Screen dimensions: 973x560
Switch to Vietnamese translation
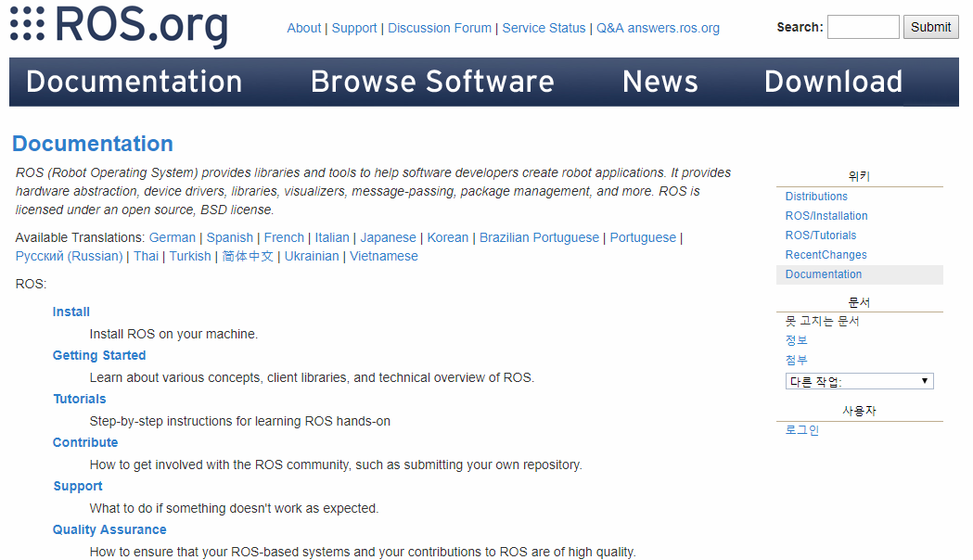(383, 256)
